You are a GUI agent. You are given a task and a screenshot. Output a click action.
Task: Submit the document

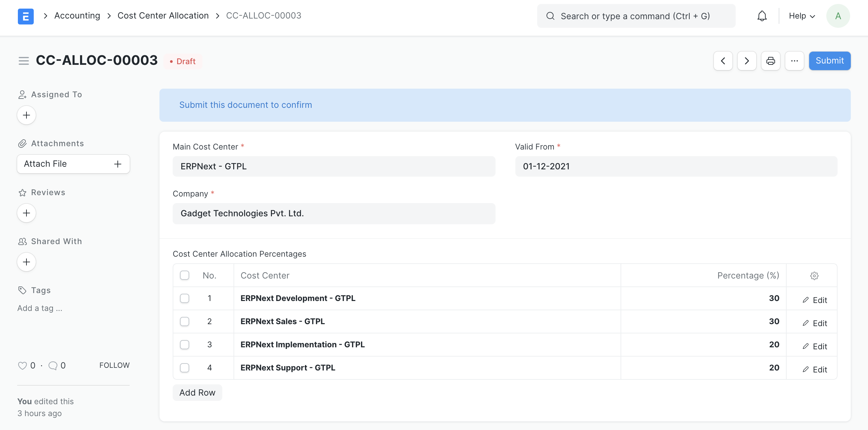click(830, 61)
